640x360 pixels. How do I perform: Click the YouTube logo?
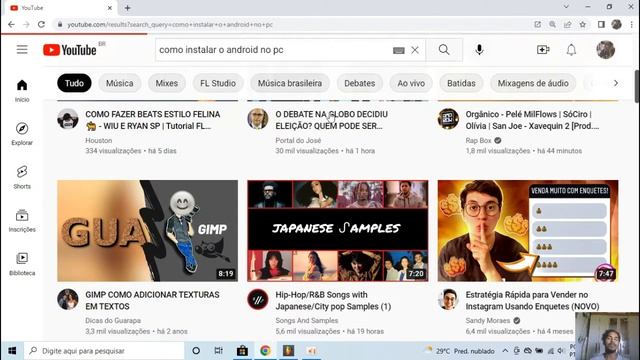(x=70, y=50)
